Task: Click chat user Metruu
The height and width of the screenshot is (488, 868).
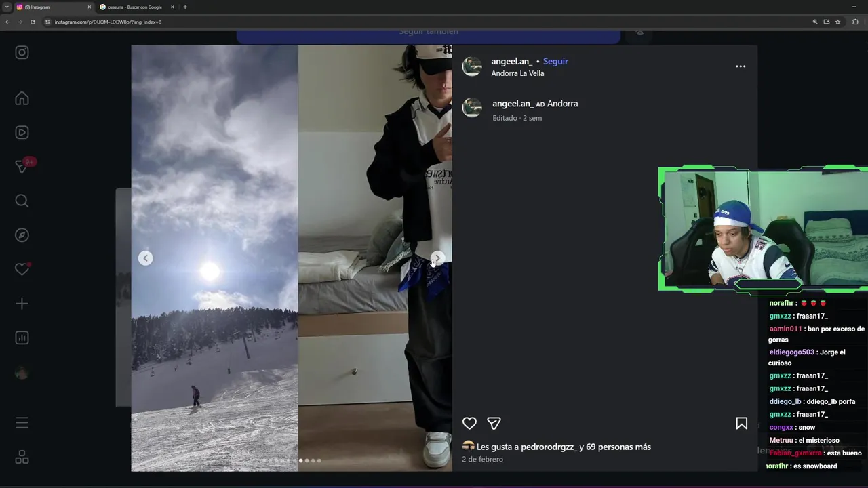Action: (x=781, y=441)
